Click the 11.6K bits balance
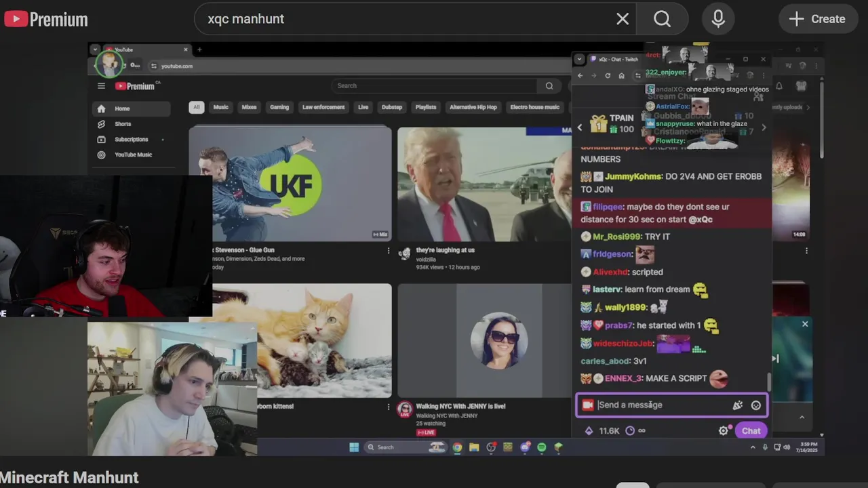 point(603,431)
